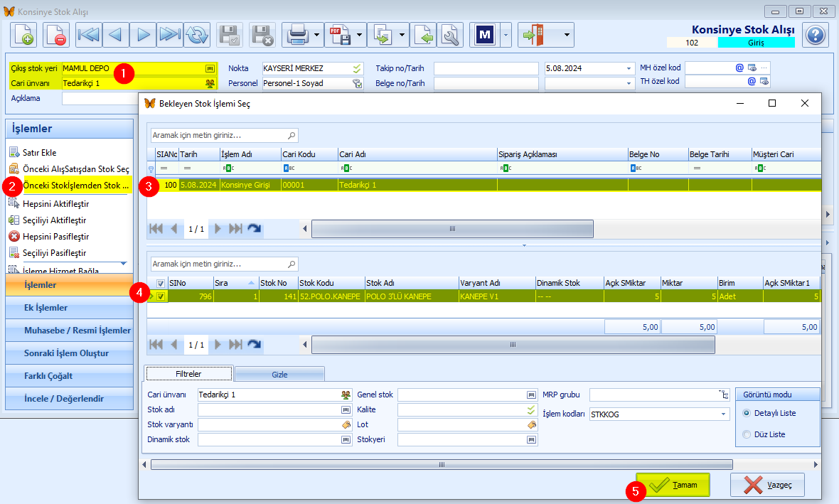Open Muhasebe / Resmi İşlemler section
This screenshot has width=839, height=504.
[69, 331]
